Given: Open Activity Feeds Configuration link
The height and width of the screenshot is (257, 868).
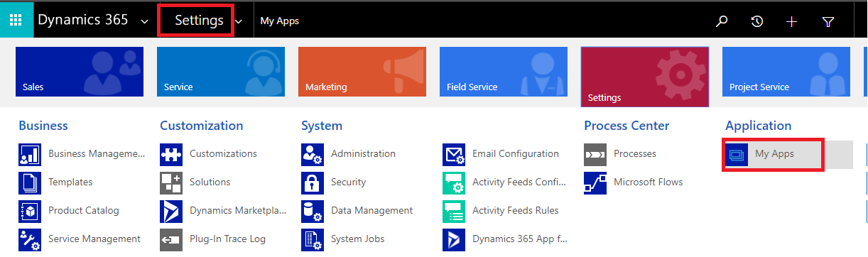Looking at the screenshot, I should tap(519, 182).
